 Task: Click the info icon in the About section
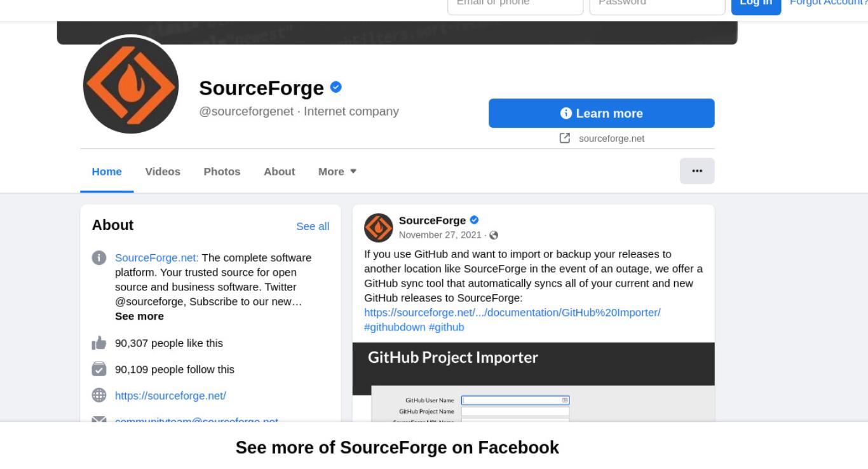point(99,258)
